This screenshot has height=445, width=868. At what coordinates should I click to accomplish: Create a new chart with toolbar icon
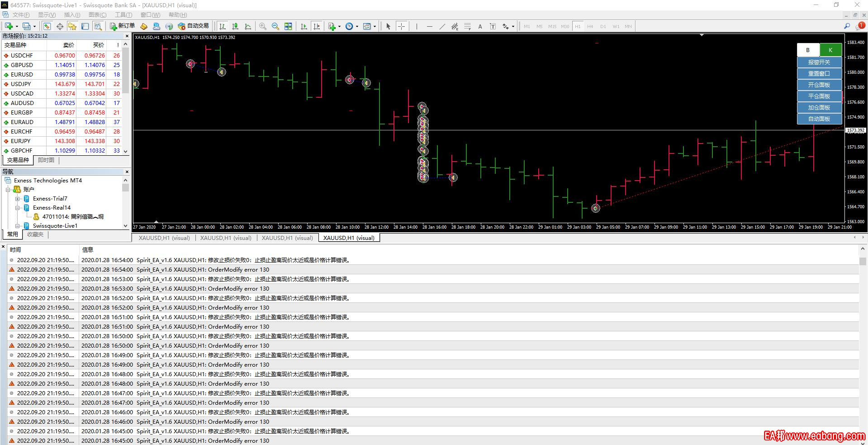[x=9, y=26]
